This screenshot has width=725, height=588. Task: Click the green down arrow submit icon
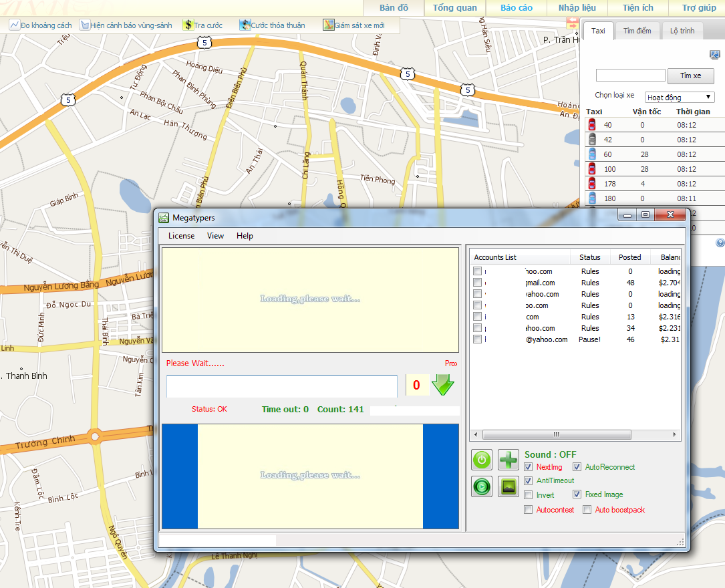click(442, 385)
